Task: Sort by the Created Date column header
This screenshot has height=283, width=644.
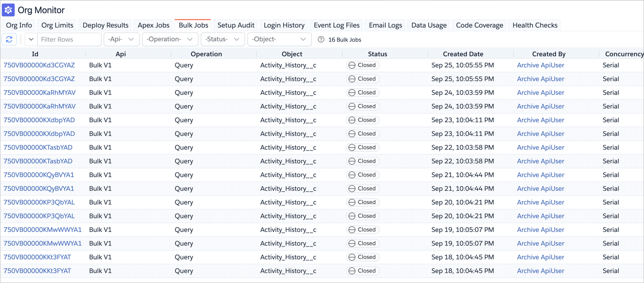Action: 463,54
